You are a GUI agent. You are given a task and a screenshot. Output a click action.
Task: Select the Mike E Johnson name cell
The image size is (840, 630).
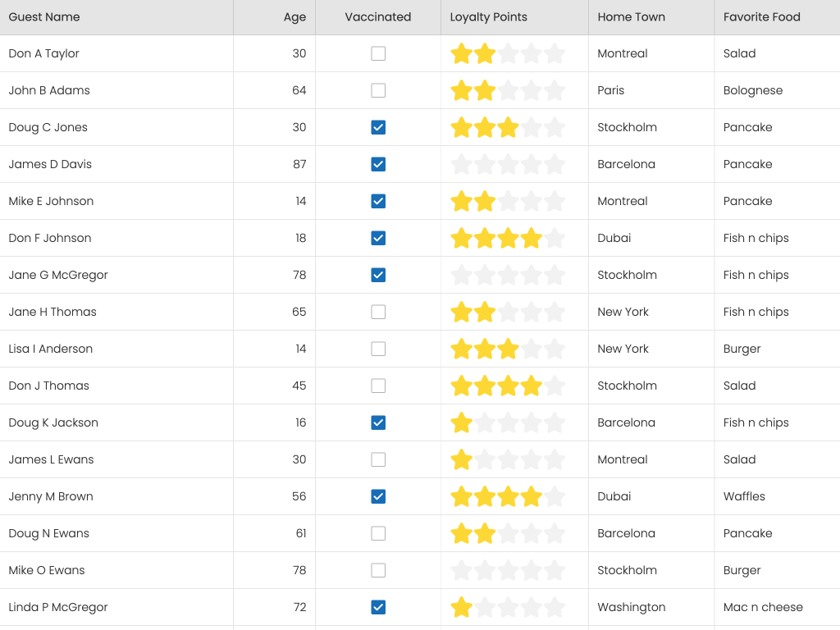coord(51,202)
